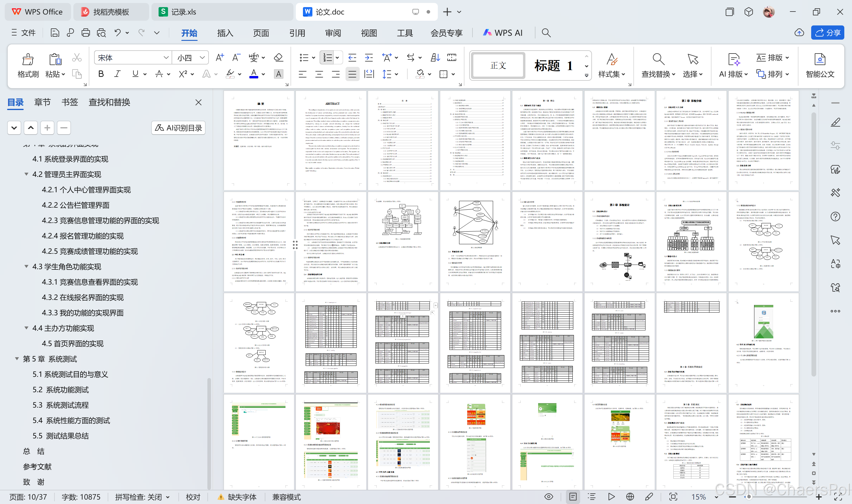
Task: Toggle character shading button
Action: click(278, 74)
